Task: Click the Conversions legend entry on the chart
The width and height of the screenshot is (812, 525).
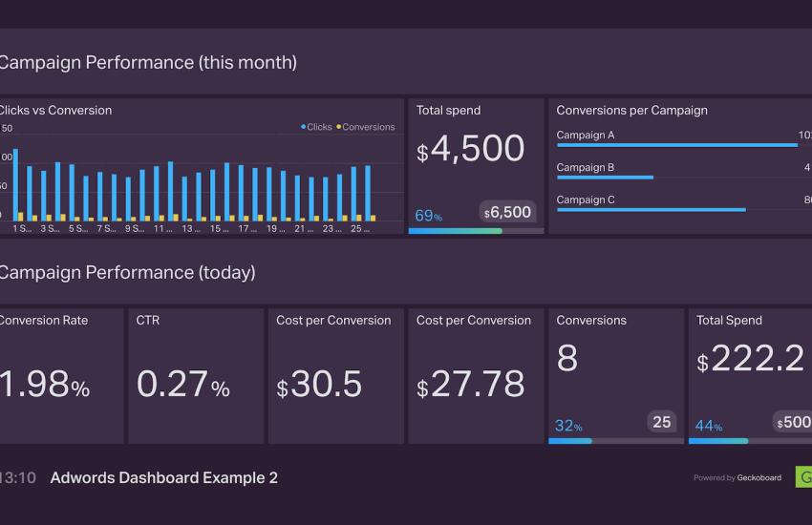Action: pyautogui.click(x=366, y=127)
